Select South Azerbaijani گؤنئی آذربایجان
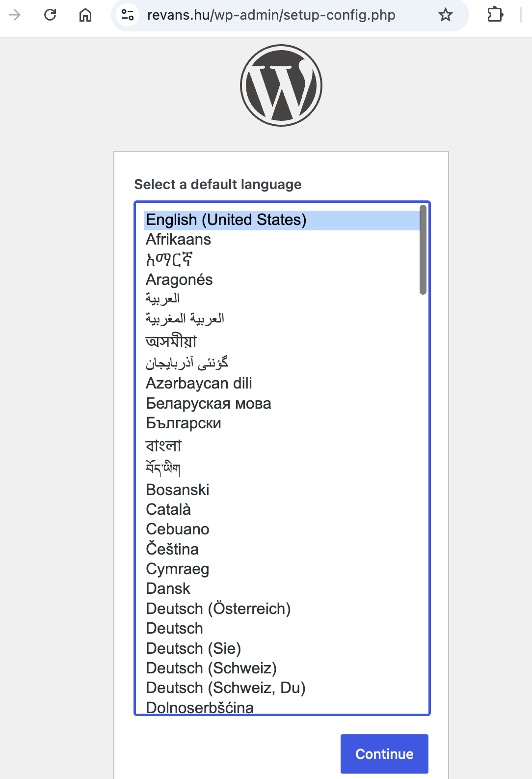This screenshot has width=532, height=779. (282, 363)
